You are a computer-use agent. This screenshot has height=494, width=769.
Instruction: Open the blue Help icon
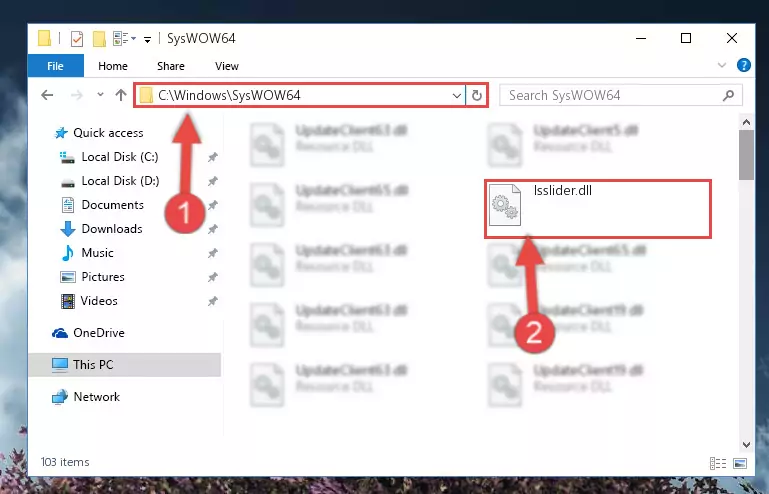pyautogui.click(x=743, y=65)
